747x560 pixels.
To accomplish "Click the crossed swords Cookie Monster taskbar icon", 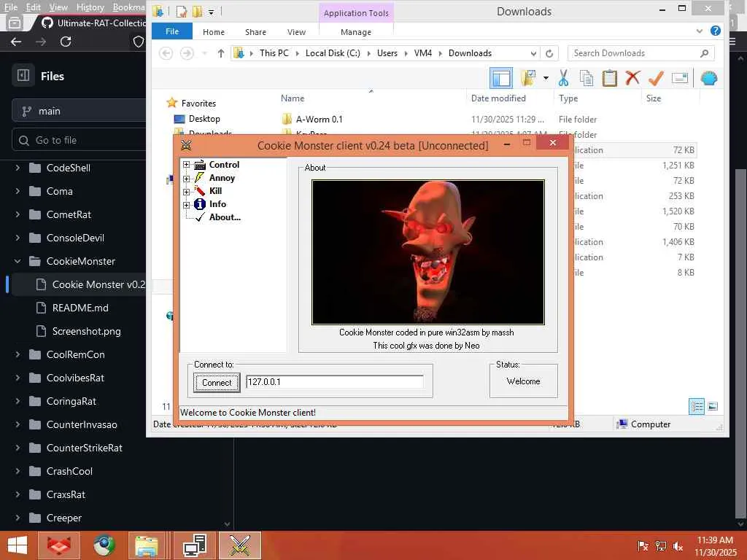I will tap(240, 545).
